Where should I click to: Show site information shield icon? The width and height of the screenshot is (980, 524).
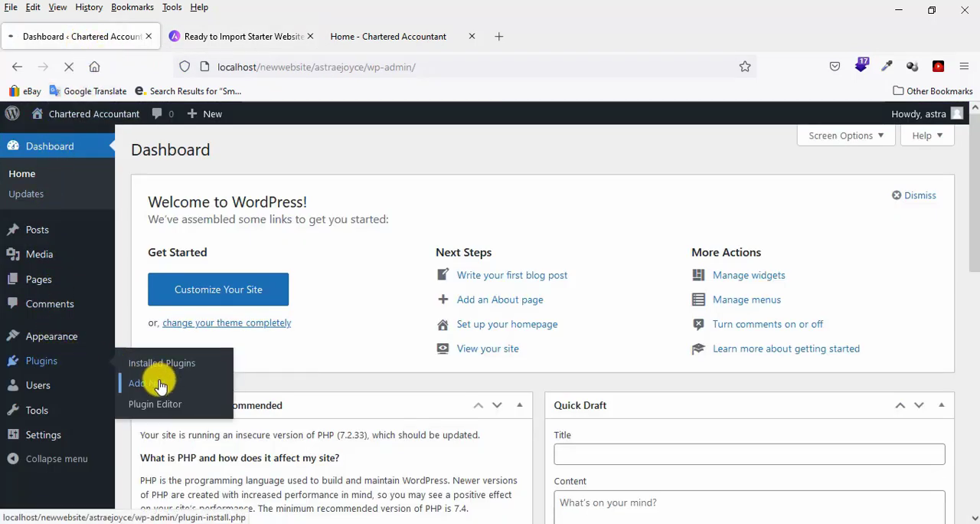click(185, 67)
